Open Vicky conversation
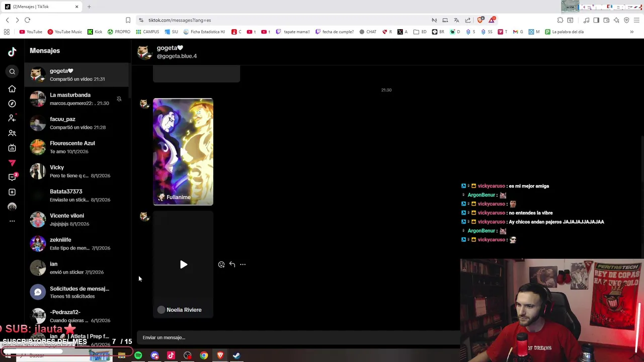Screen dimensions: 644x362 tap(76, 171)
